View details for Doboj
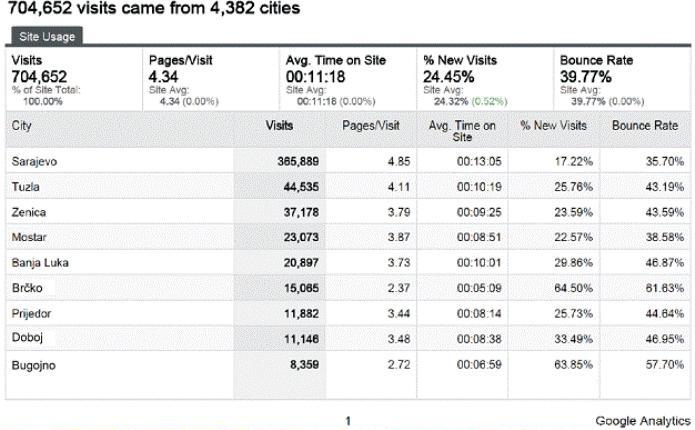Viewport: 695px width, 430px height. (x=28, y=339)
